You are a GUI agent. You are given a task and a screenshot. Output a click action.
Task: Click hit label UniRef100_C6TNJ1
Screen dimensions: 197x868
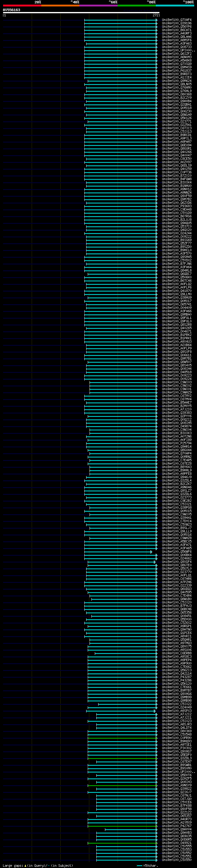[177, 795]
